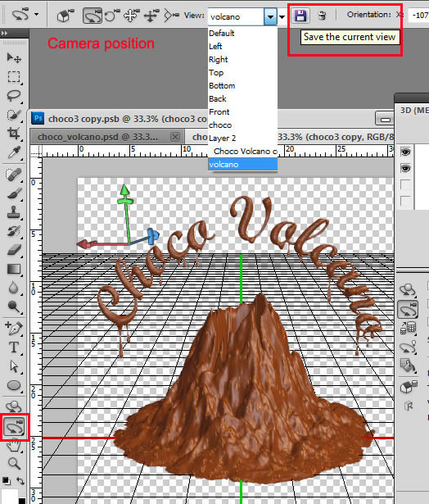429x504 pixels.
Task: Delete the current view with trash icon
Action: coord(322,15)
